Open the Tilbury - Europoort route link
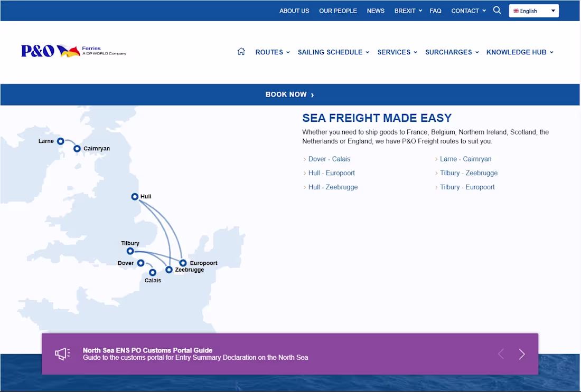This screenshot has height=392, width=581. (x=467, y=187)
